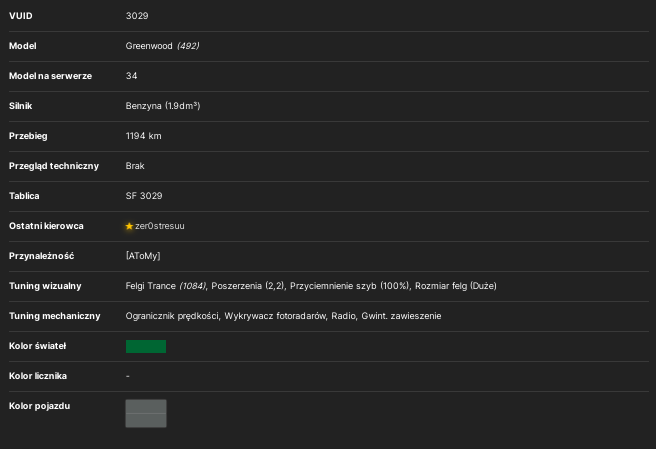Select the lower gray Kolor pojazdu swatch
This screenshot has width=656, height=449.
click(x=146, y=421)
